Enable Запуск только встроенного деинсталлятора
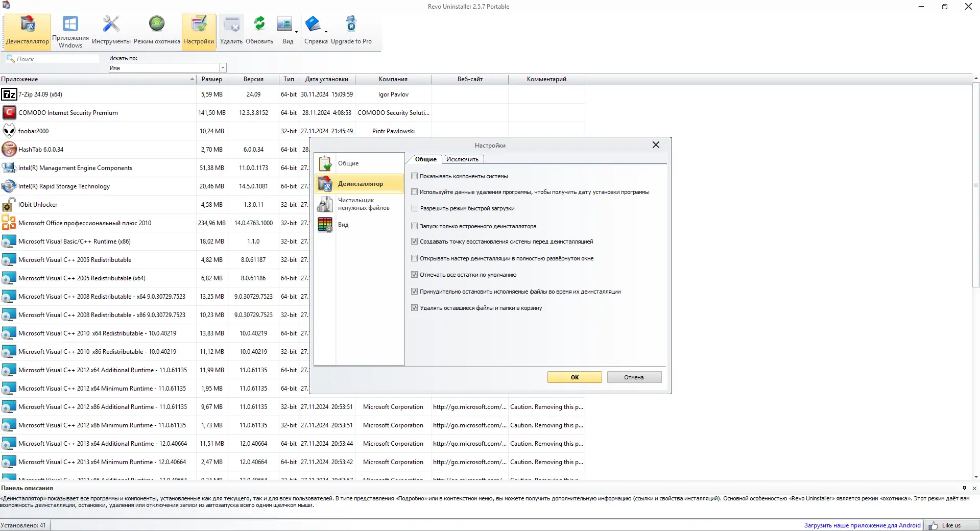Screen dimensions: 980x531 tap(415, 226)
